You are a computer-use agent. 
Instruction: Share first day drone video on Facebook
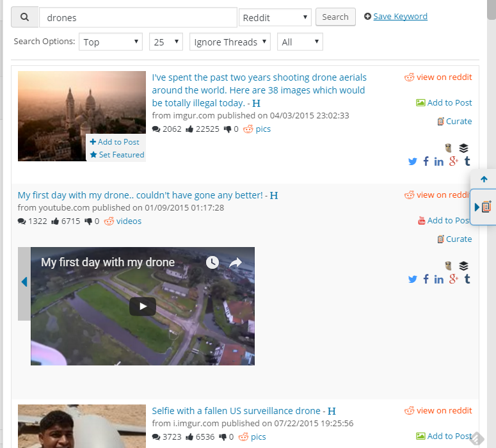(x=426, y=279)
